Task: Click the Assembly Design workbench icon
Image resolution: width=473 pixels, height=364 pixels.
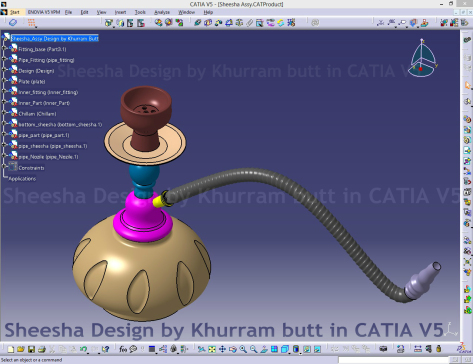Action: point(467,40)
